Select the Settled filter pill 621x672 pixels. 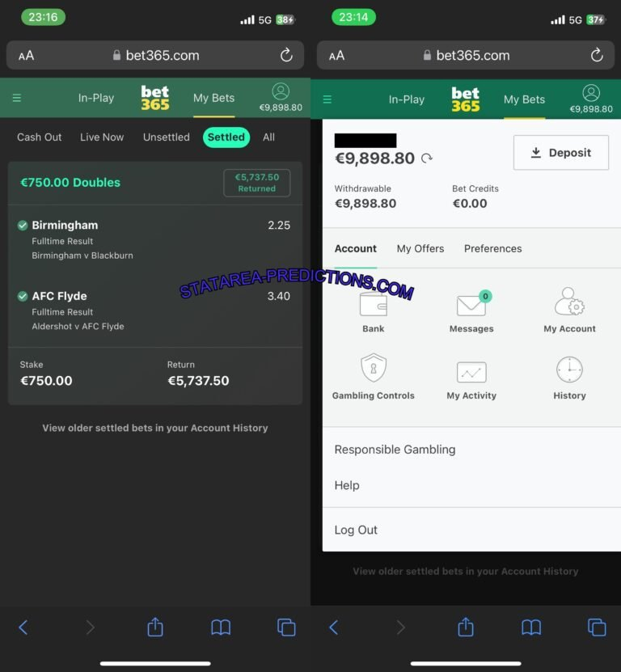tap(226, 137)
